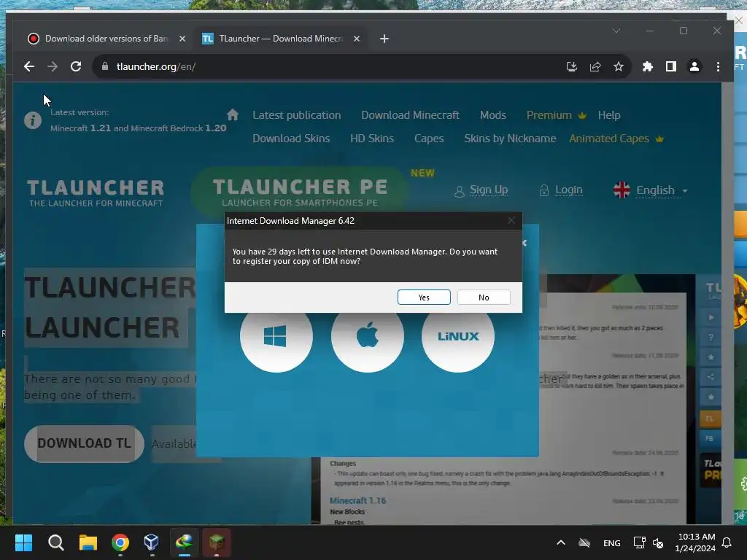The height and width of the screenshot is (560, 747).
Task: Click the play icon on right sidebar
Action: pos(711,317)
